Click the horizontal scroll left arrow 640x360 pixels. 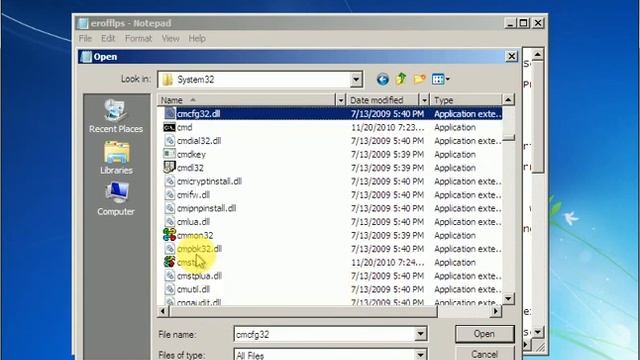(x=163, y=311)
